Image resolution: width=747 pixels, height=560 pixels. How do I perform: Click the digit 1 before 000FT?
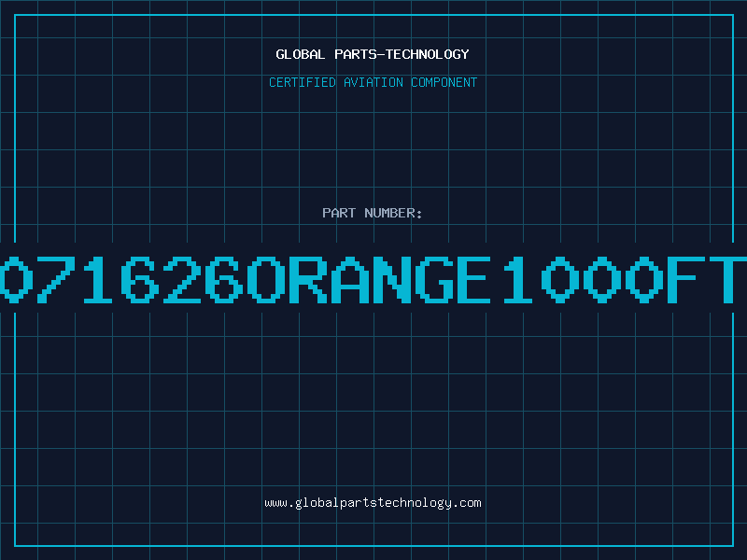tap(518, 279)
